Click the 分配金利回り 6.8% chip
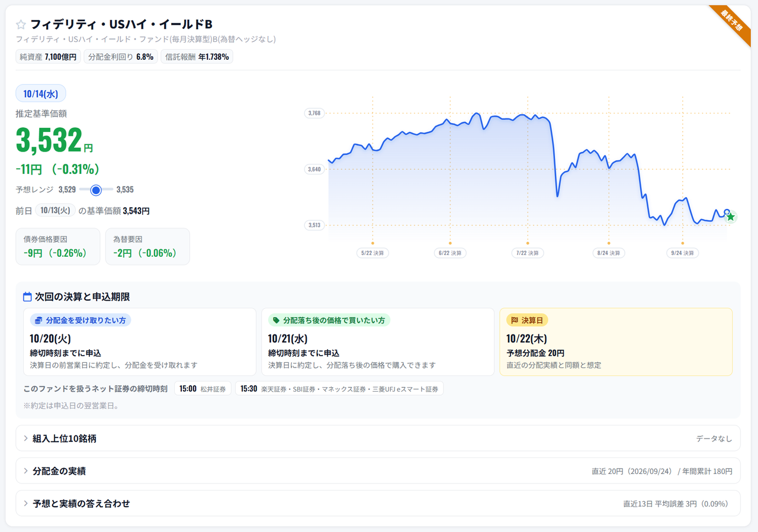 click(121, 57)
